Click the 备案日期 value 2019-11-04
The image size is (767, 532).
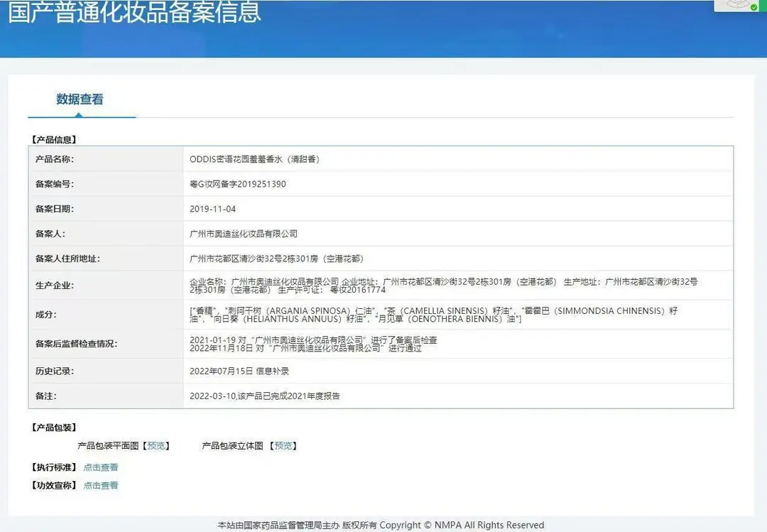tap(213, 209)
